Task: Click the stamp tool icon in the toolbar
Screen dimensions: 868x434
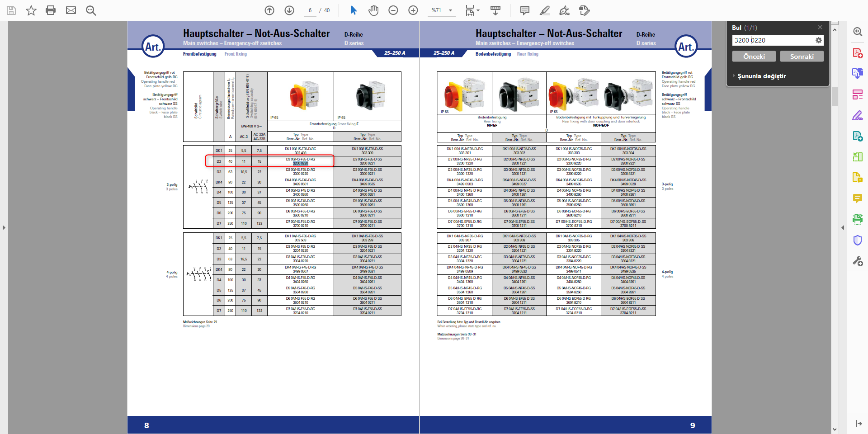Action: [x=585, y=10]
